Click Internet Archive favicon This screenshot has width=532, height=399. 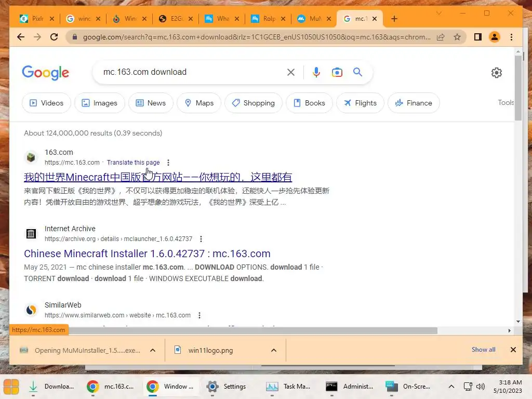[x=31, y=234]
